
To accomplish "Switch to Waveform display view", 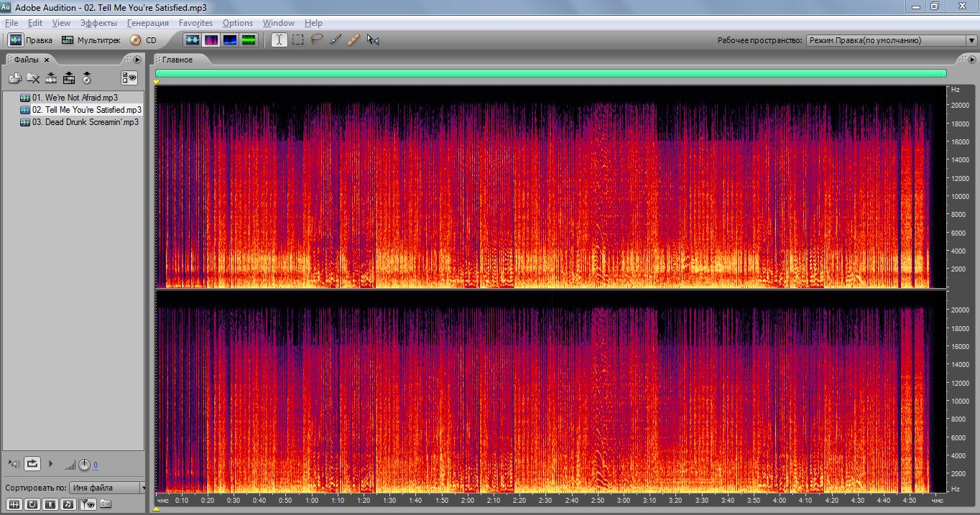I will pos(192,40).
